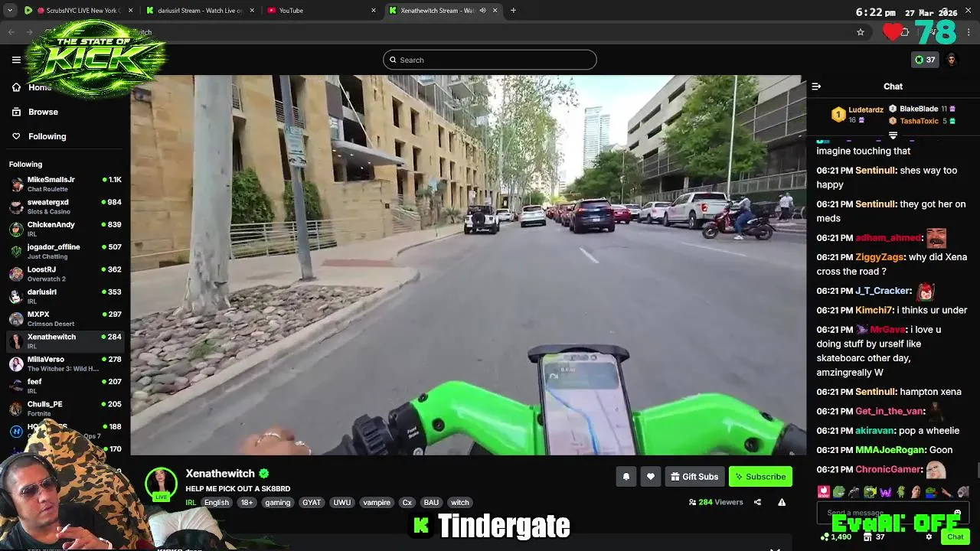Click the gaming tag
This screenshot has width=980, height=551.
pos(277,503)
